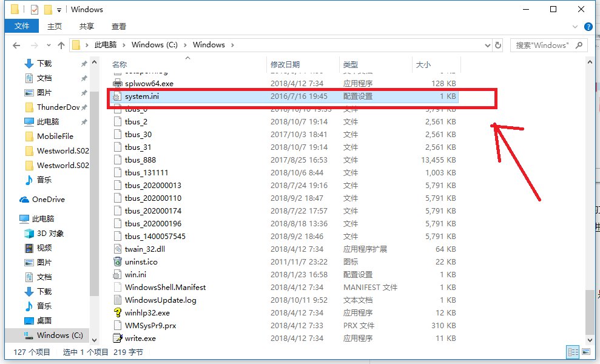
Task: Go back using the back arrow
Action: [x=16, y=44]
